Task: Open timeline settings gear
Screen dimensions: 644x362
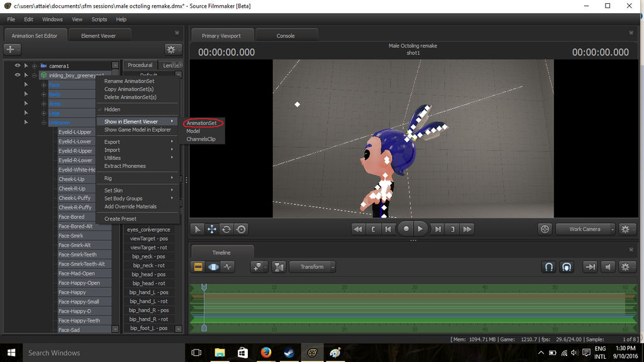Action: (626, 266)
